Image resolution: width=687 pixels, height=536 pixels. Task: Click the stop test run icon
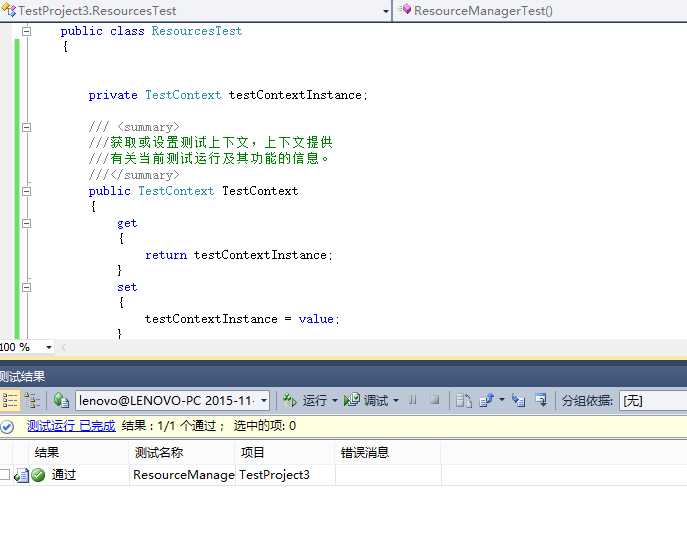click(435, 400)
